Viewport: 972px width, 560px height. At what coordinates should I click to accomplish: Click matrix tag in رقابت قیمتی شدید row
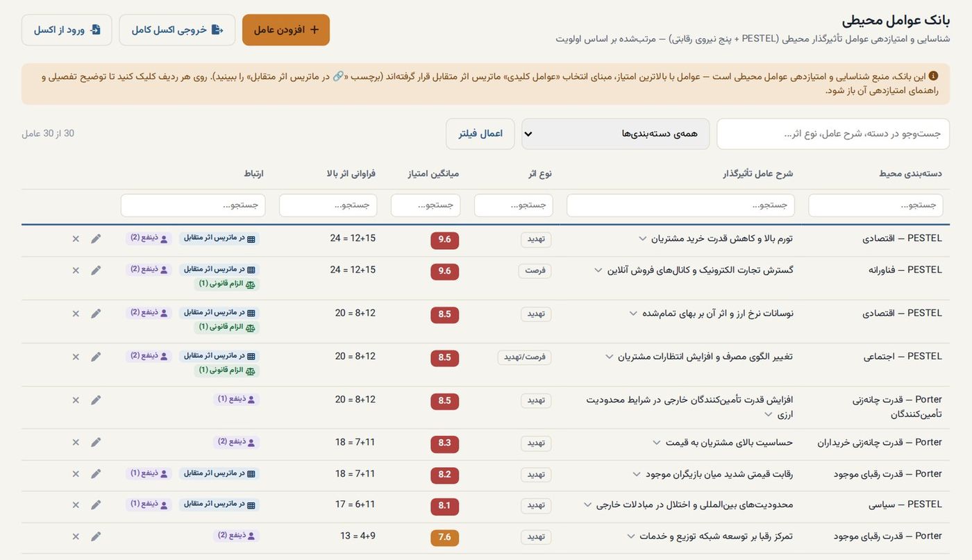click(219, 473)
